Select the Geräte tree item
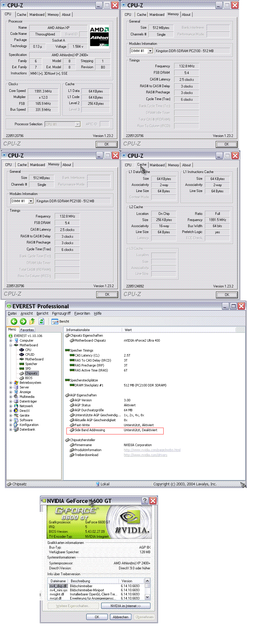Screen dimensions: 264x644 pos(24,415)
